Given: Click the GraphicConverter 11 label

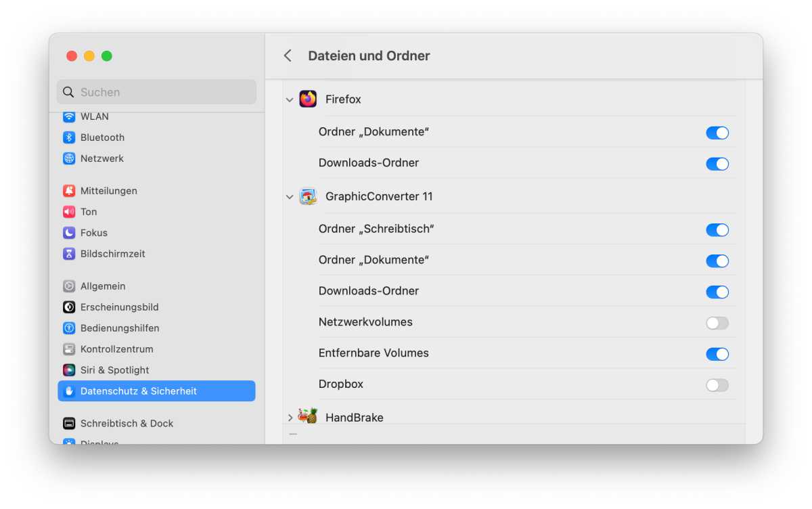Looking at the screenshot, I should (379, 197).
